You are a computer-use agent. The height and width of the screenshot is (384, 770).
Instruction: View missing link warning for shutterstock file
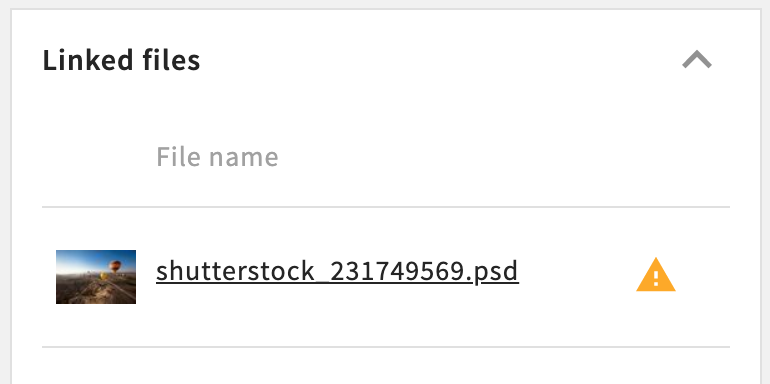tap(656, 275)
